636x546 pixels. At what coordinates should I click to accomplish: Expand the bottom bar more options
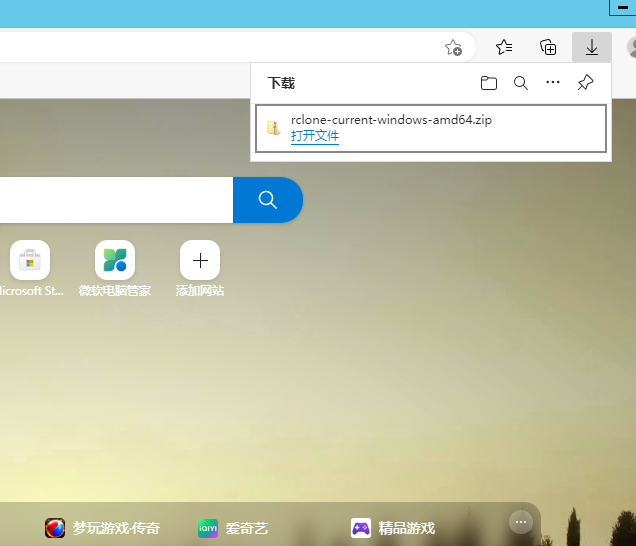click(x=520, y=522)
